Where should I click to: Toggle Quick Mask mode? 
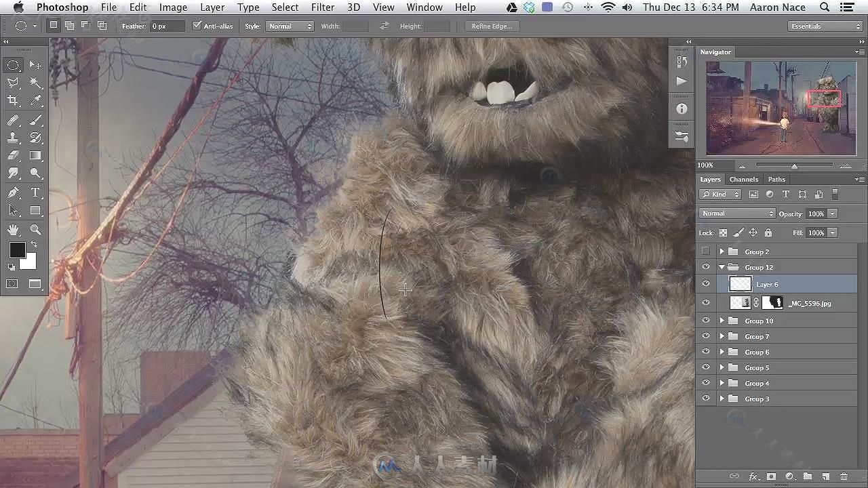[x=12, y=284]
